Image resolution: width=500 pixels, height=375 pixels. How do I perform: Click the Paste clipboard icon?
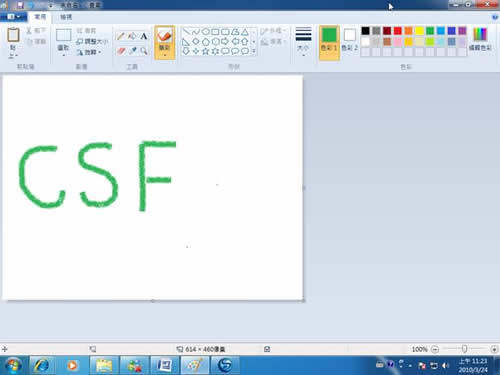click(x=13, y=35)
